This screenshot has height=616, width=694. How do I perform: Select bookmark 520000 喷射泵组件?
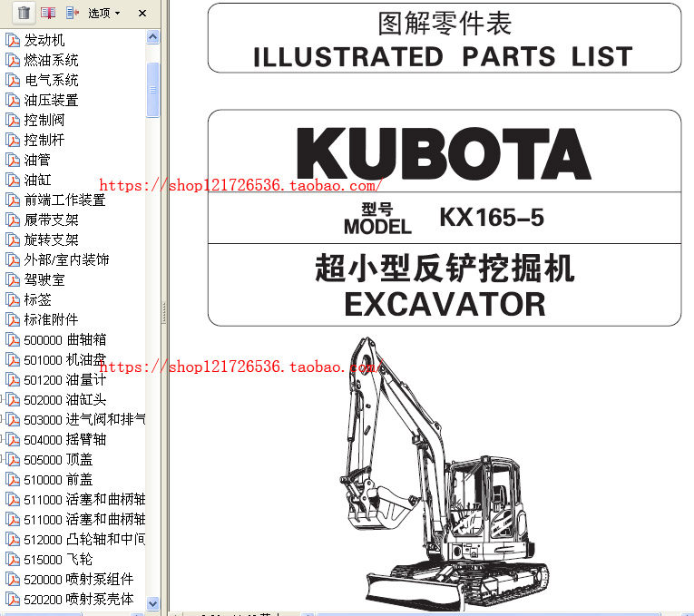(79, 580)
